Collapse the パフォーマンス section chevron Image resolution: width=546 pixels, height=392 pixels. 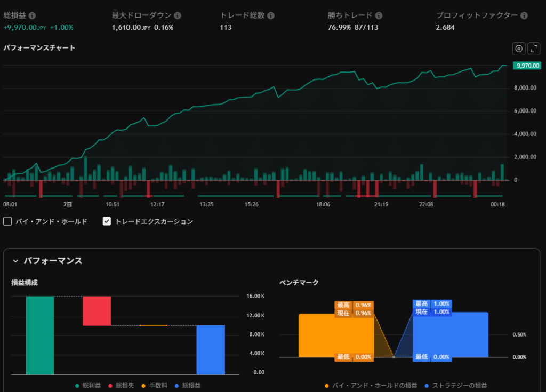(15, 261)
